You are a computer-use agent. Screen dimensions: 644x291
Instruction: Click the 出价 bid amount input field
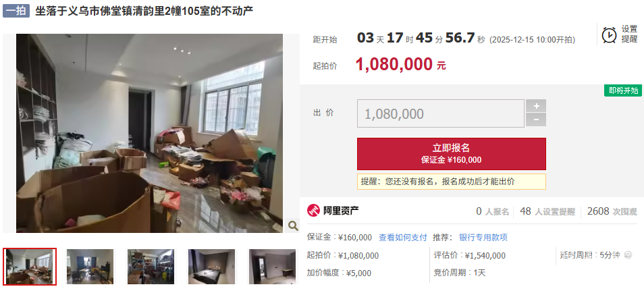(441, 113)
